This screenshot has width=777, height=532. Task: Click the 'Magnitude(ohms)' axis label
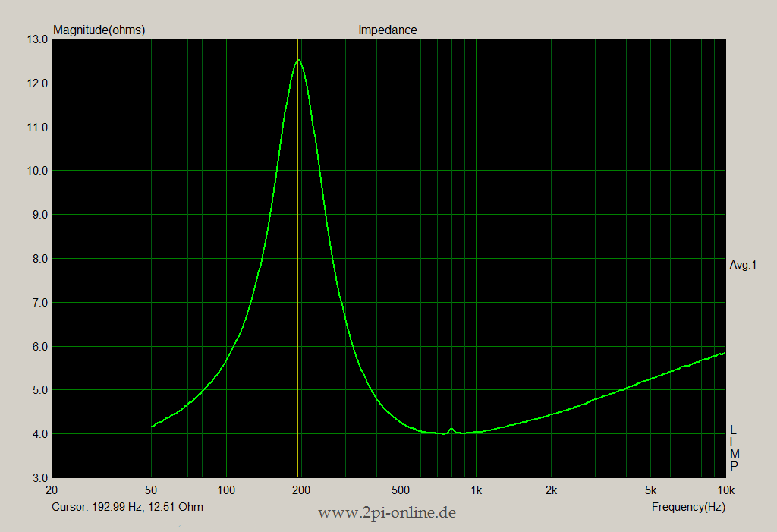click(x=99, y=30)
